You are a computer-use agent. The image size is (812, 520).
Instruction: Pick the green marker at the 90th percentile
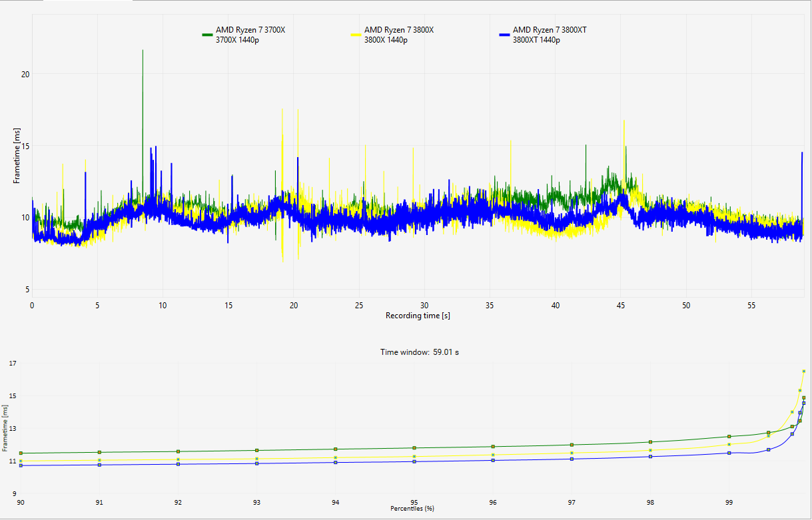pyautogui.click(x=21, y=453)
